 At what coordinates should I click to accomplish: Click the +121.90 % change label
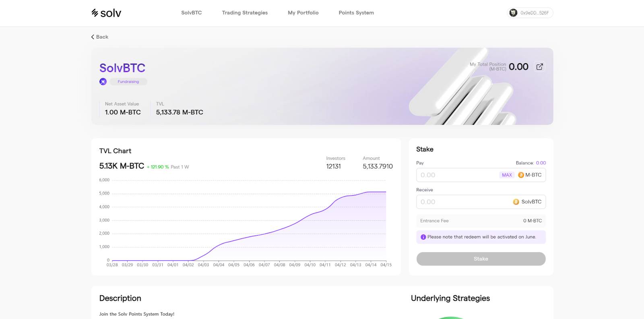tap(158, 167)
